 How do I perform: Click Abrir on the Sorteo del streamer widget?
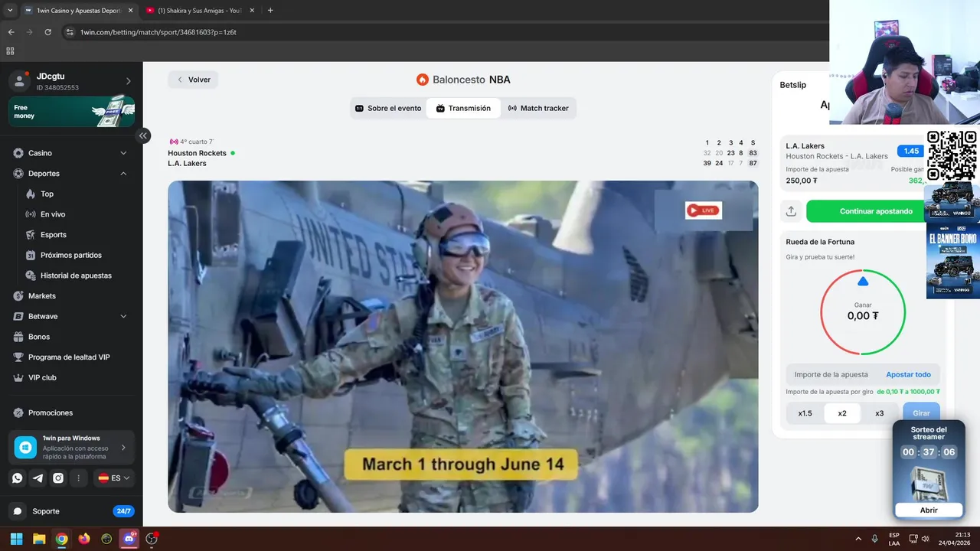pyautogui.click(x=929, y=510)
